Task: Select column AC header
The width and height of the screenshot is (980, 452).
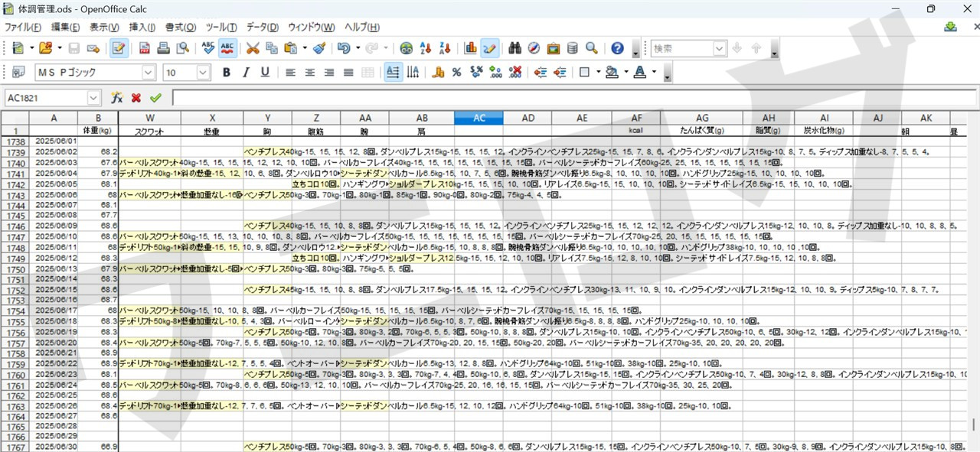Action: coord(479,118)
